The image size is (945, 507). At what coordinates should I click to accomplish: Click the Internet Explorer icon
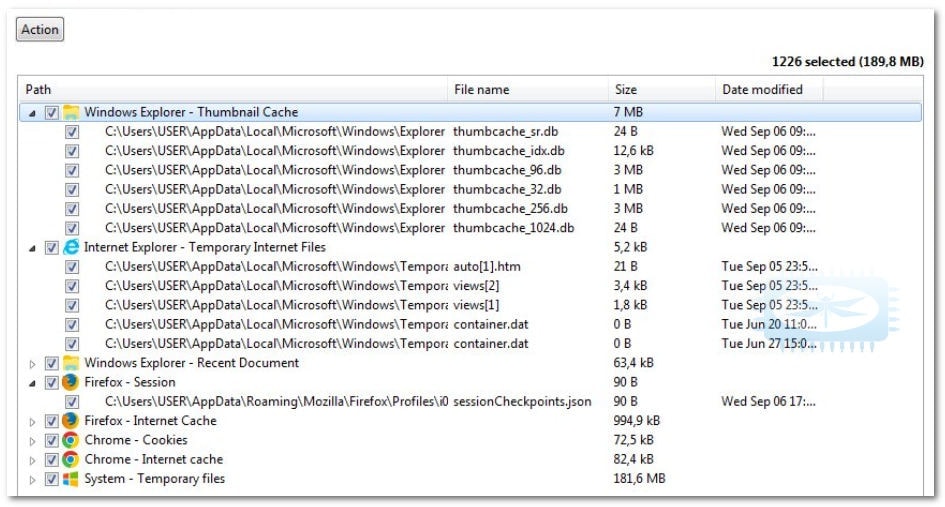[x=71, y=247]
